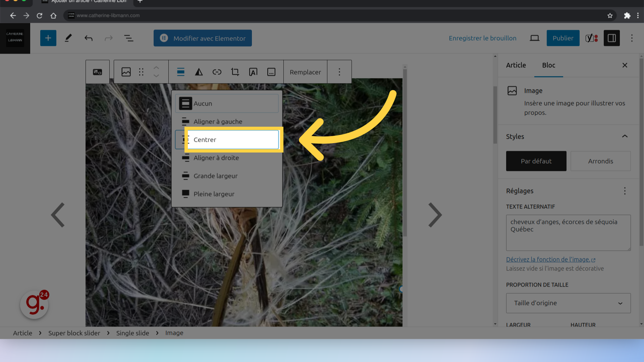644x362 pixels.
Task: Open the editor options menu
Action: tap(632, 38)
